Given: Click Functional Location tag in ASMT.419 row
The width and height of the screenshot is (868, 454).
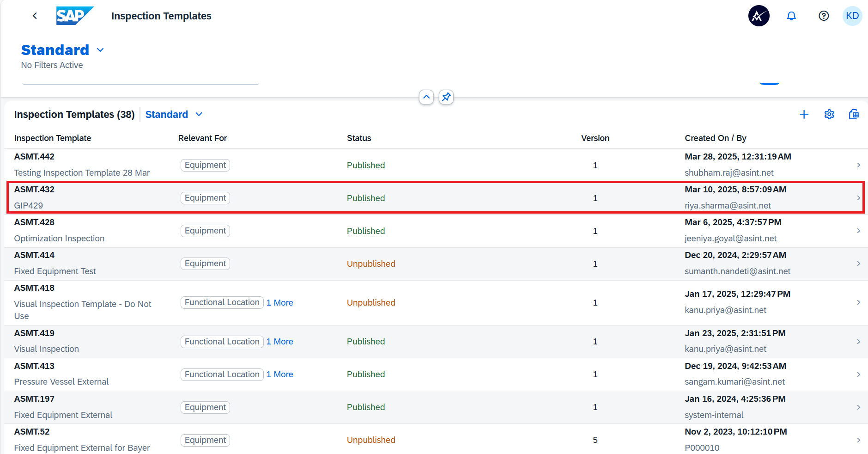Looking at the screenshot, I should tap(222, 342).
